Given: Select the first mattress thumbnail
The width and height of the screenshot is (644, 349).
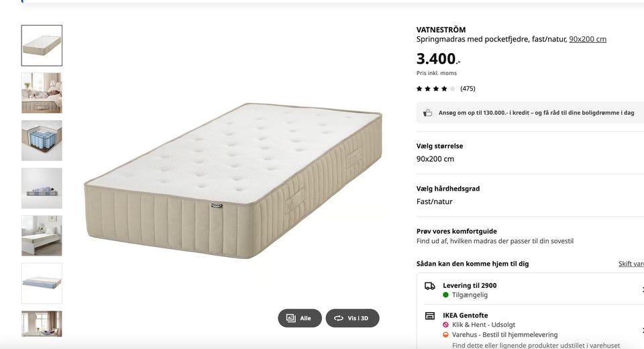Looking at the screenshot, I should click(42, 46).
